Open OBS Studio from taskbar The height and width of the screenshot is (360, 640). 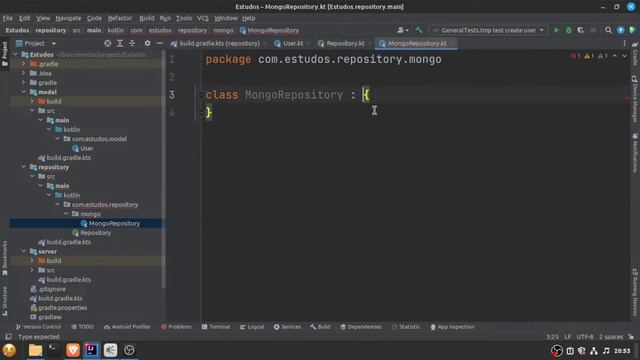point(129,350)
